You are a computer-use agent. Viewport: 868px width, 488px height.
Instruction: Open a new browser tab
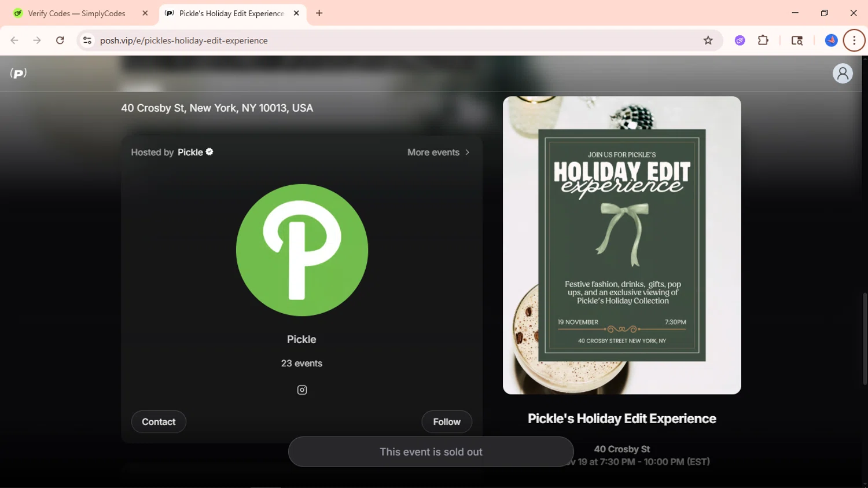click(x=319, y=13)
